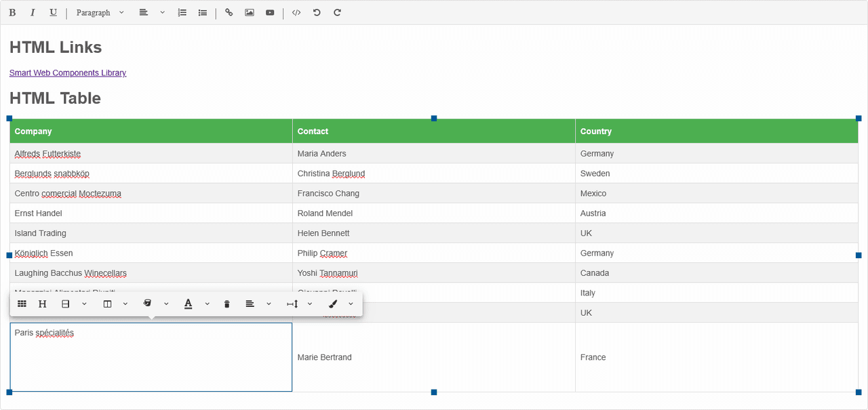Viewport: 868px width, 410px height.
Task: Click the Yoshi Tannamuri cell
Action: tap(434, 273)
